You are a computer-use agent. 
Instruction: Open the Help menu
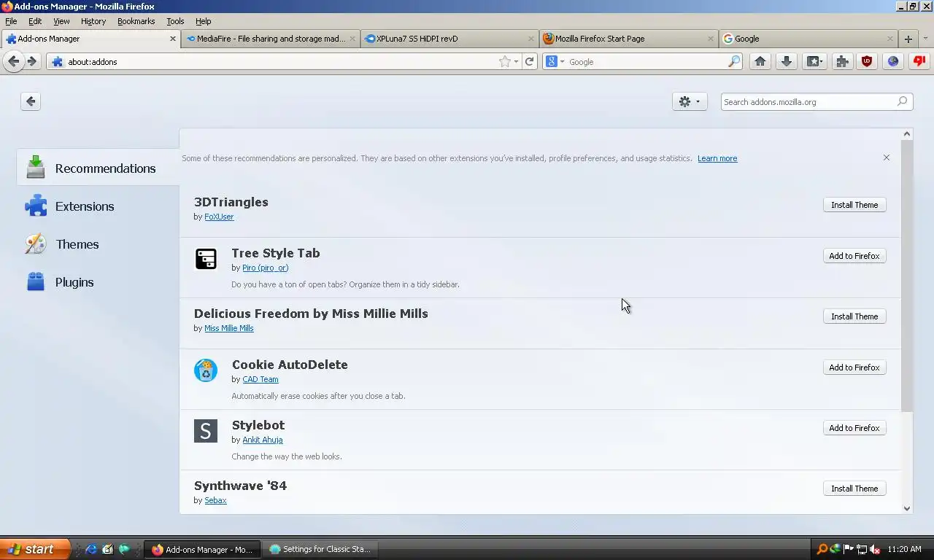pos(204,21)
